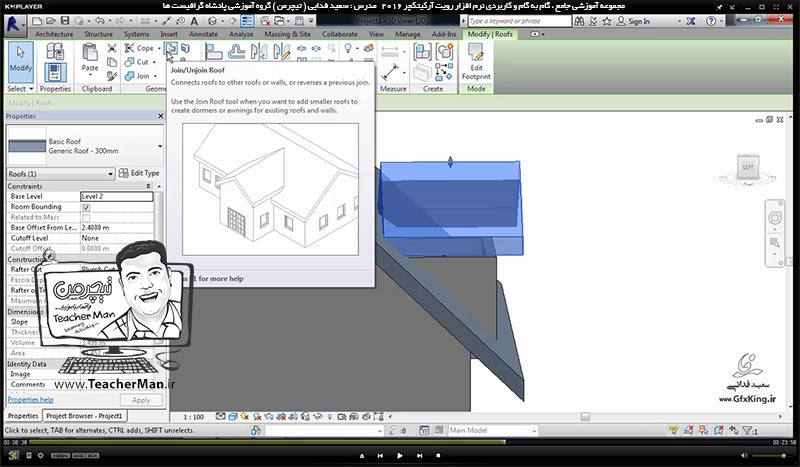
Task: Click the Join/Unjoin Roof icon
Action: point(171,48)
